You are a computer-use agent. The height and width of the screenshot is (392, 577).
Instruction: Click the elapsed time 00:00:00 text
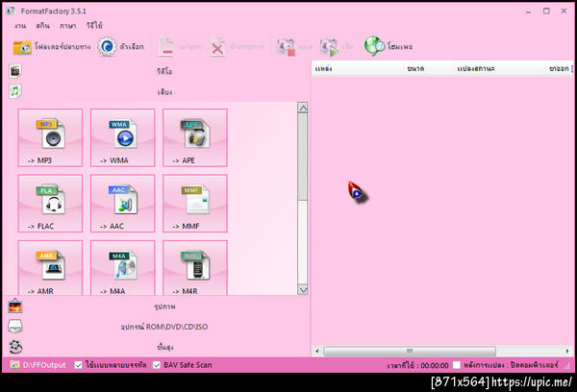pyautogui.click(x=435, y=365)
